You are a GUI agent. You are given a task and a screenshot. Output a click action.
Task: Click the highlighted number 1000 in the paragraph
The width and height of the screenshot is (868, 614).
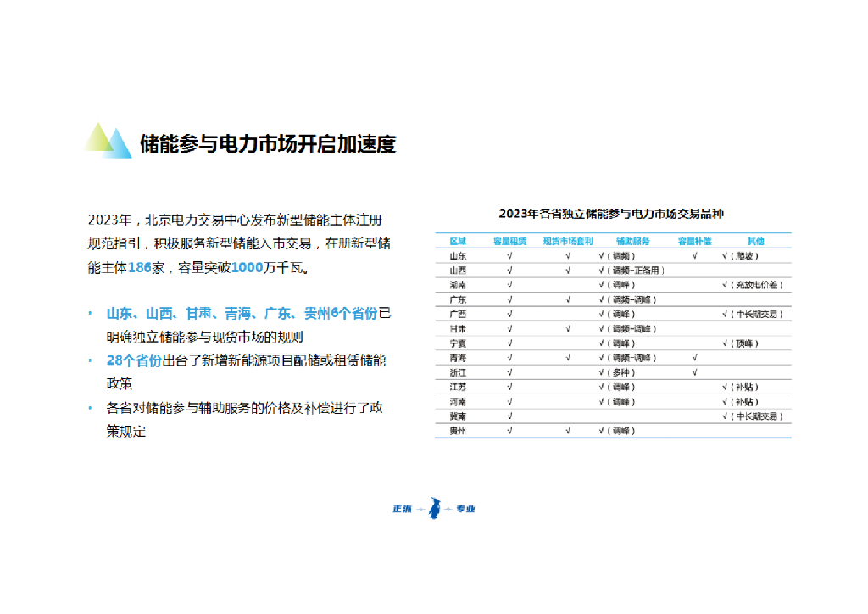tap(247, 267)
